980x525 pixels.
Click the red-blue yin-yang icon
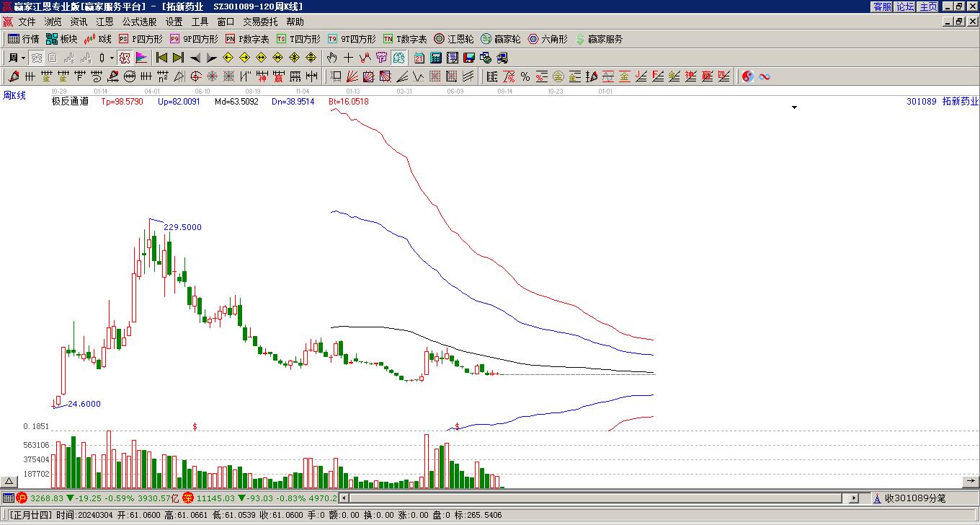[x=748, y=76]
